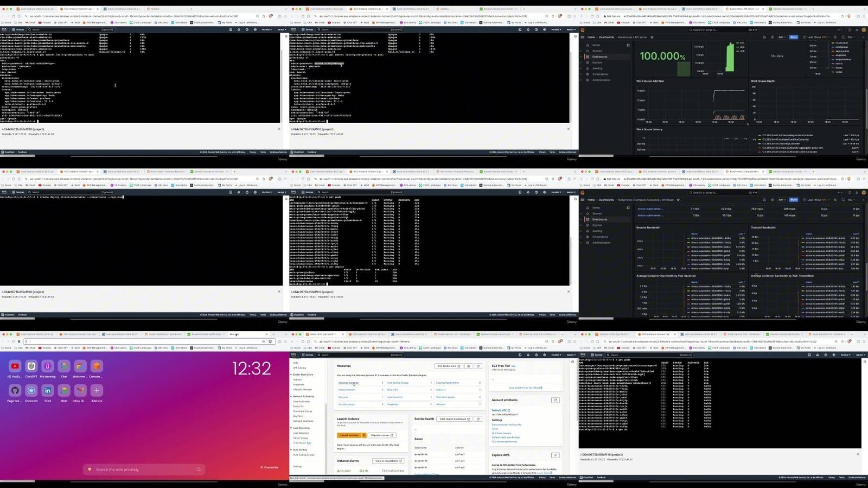Open Starred in Grafana API server sidebar
Viewport: 868px width, 488px height.
(597, 51)
